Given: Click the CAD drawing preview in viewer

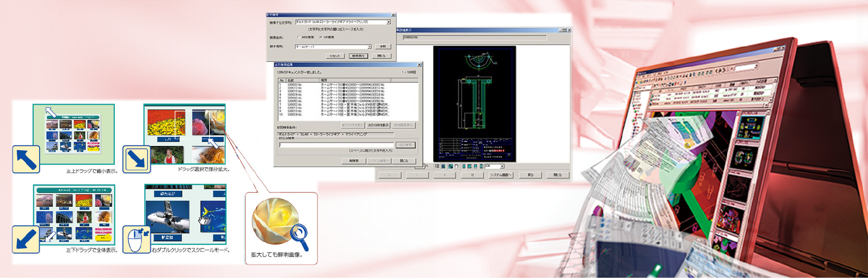Looking at the screenshot, I should [474, 104].
